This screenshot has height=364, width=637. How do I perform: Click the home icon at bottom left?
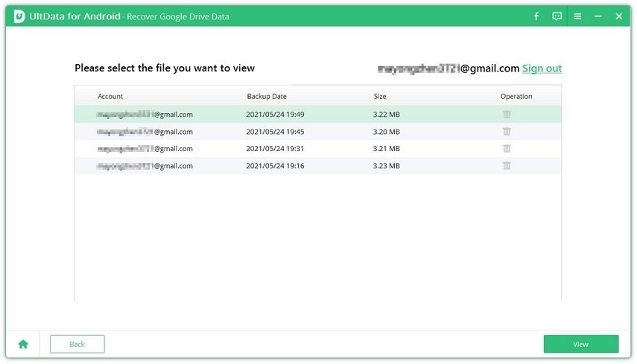(23, 344)
